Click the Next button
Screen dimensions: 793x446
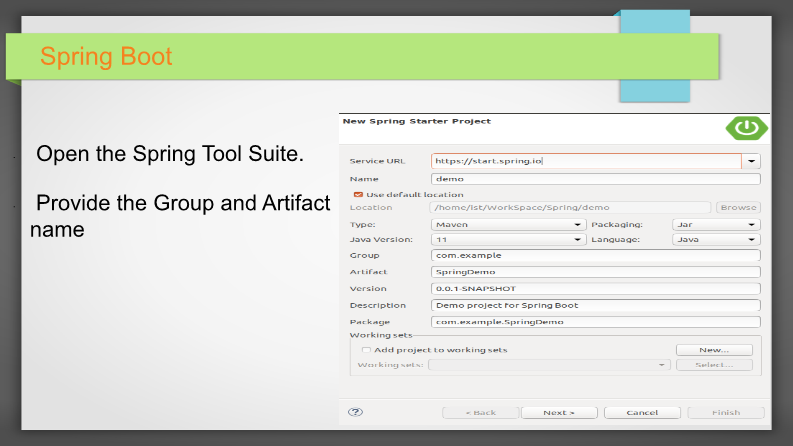(x=559, y=413)
